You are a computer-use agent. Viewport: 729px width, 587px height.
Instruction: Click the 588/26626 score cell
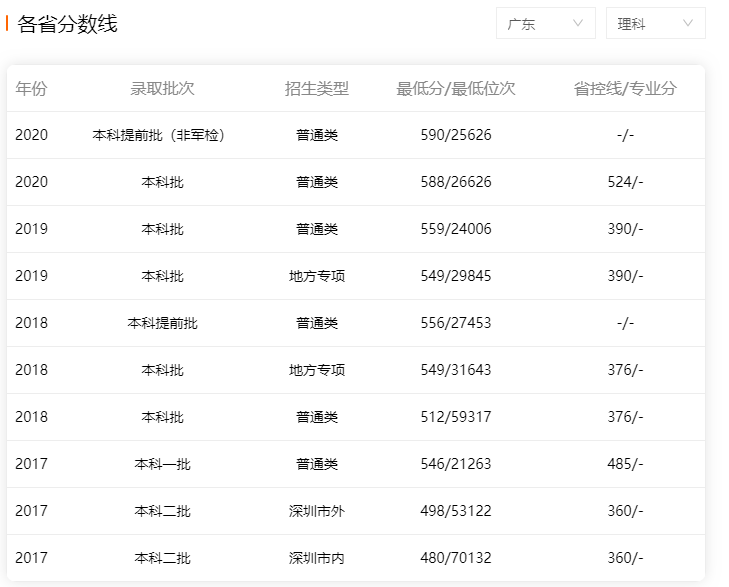[456, 182]
